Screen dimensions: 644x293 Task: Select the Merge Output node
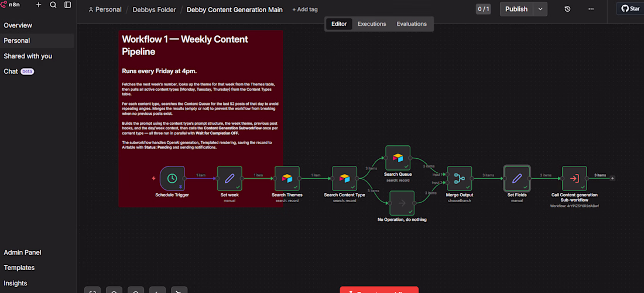click(460, 178)
